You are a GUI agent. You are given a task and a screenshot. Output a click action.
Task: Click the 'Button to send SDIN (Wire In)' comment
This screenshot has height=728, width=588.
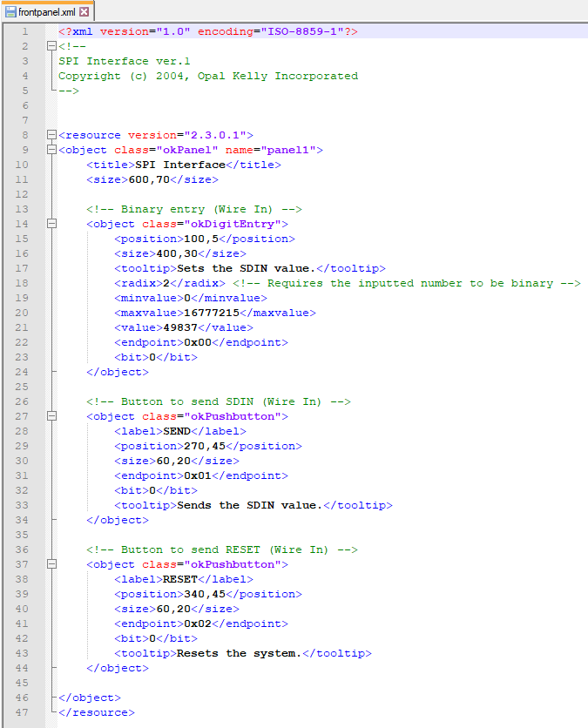(219, 401)
